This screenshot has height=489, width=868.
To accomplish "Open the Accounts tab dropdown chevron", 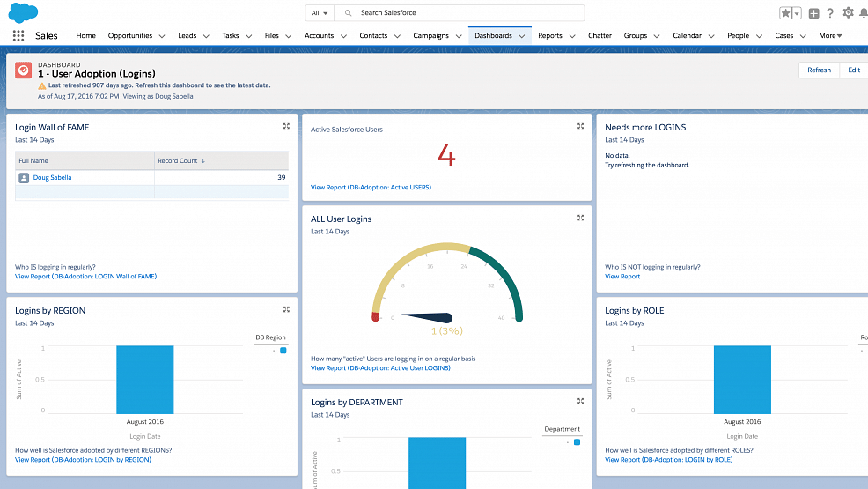I will click(x=343, y=36).
